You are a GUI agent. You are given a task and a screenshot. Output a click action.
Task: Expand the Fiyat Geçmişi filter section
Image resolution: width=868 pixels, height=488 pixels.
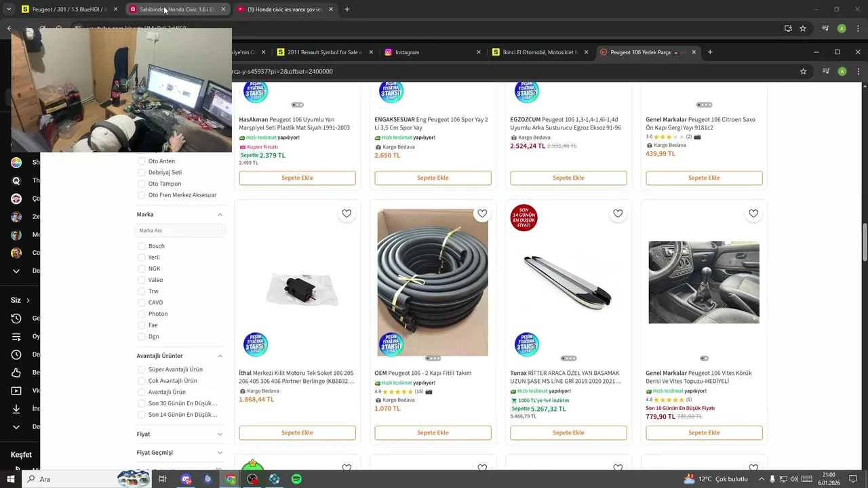[220, 453]
